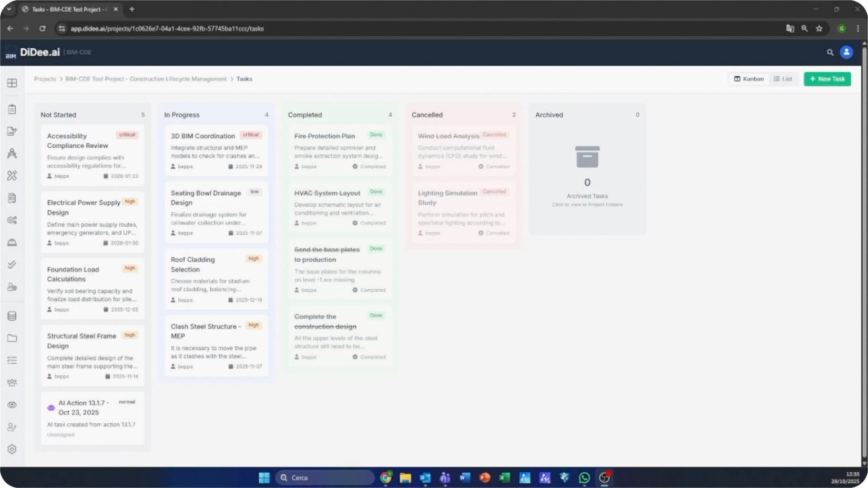This screenshot has height=488, width=868.
Task: Open the folder icon in left sidebar
Action: coord(12,338)
